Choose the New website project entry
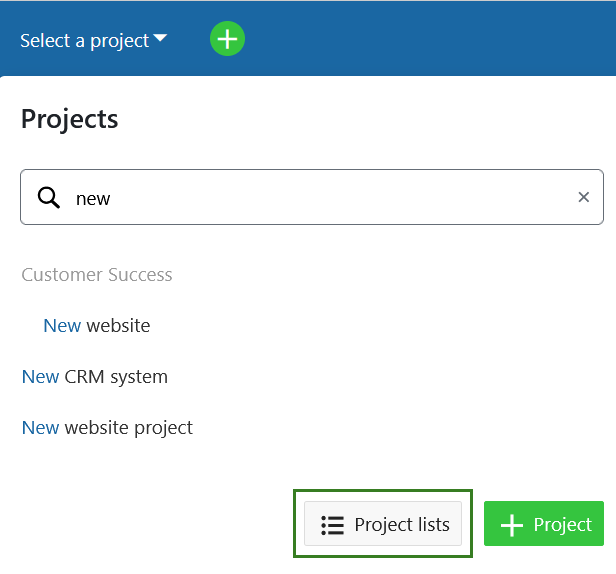 (x=107, y=427)
